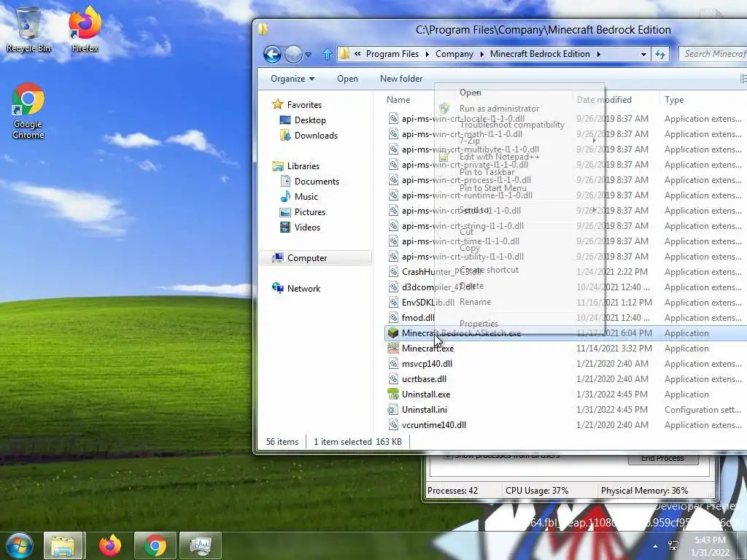Viewport: 747px width, 560px height.
Task: Show hidden path chevron in address bar
Action: pyautogui.click(x=357, y=54)
